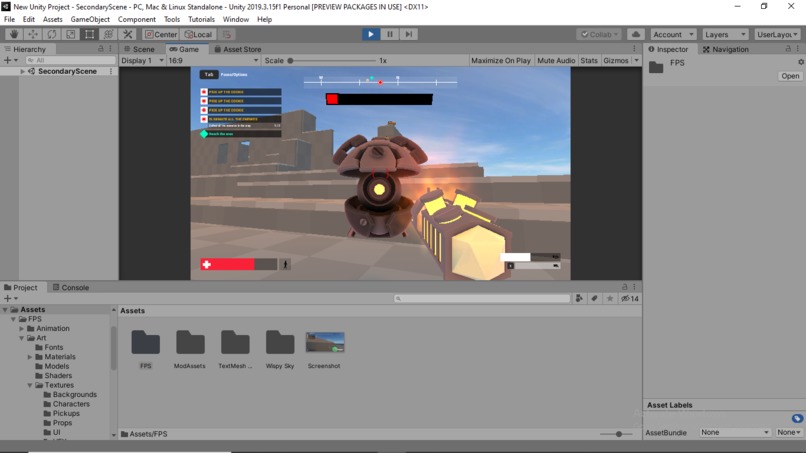Image resolution: width=806 pixels, height=453 pixels.
Task: Open Layers dropdown
Action: point(725,34)
